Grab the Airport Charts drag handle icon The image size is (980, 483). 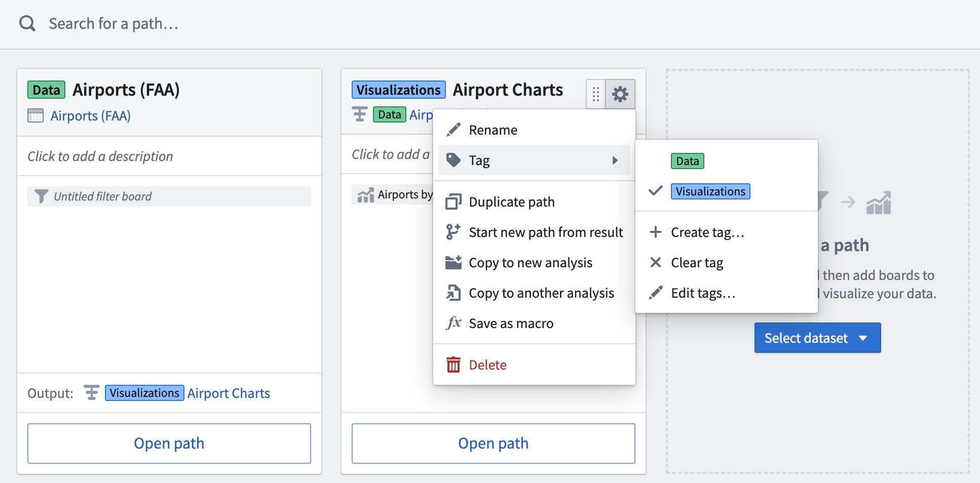point(596,94)
